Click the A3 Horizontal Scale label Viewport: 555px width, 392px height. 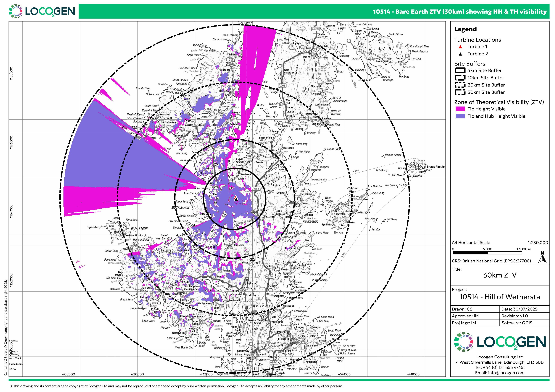[471, 243]
